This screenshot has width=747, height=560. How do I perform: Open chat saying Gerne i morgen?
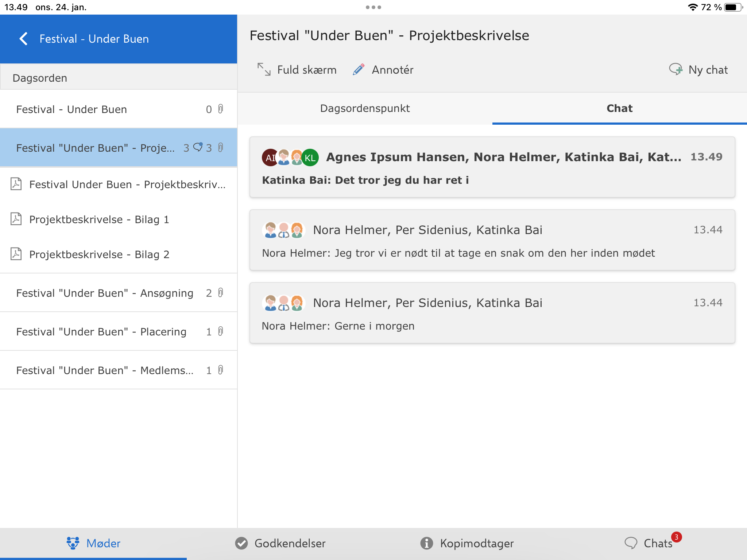(x=492, y=313)
